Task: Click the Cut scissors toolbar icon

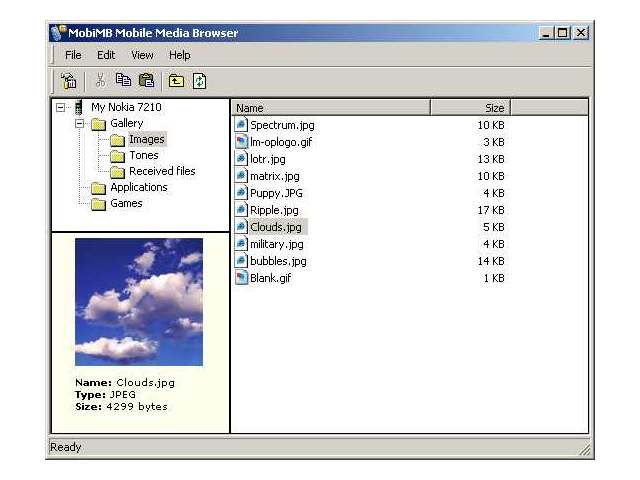Action: coord(100,81)
